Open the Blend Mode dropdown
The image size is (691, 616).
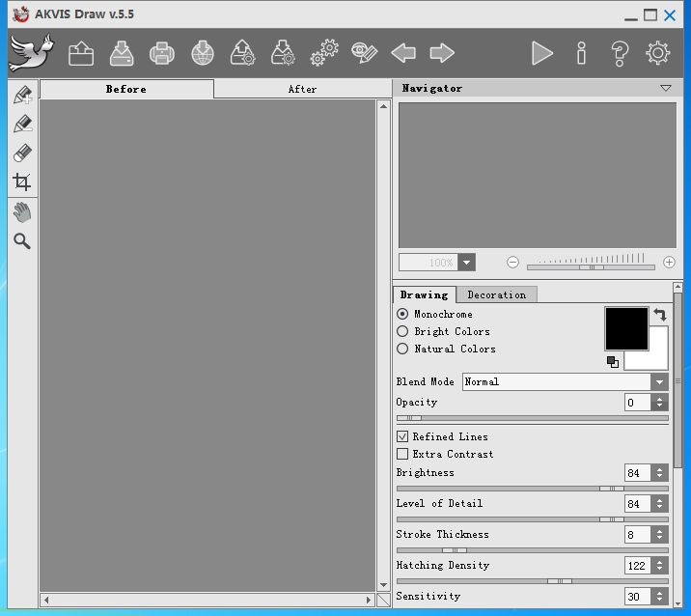[x=566, y=381]
